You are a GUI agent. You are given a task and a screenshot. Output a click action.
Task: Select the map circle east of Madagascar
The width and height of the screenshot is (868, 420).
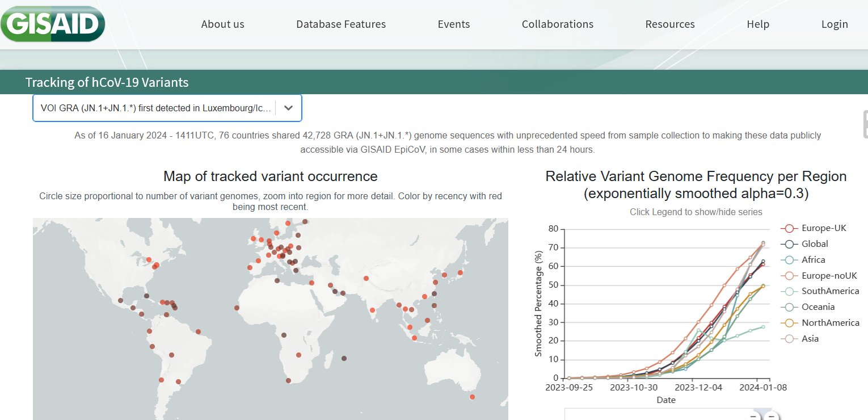(344, 358)
